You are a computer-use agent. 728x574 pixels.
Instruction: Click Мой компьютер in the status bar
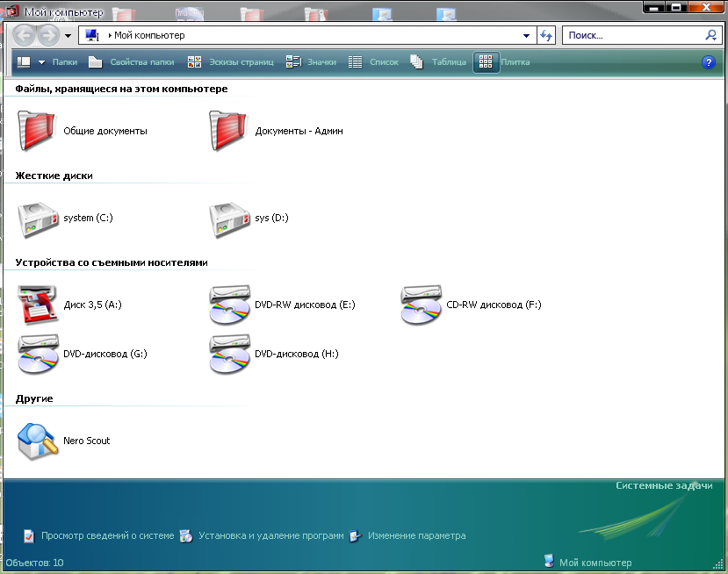(x=595, y=563)
